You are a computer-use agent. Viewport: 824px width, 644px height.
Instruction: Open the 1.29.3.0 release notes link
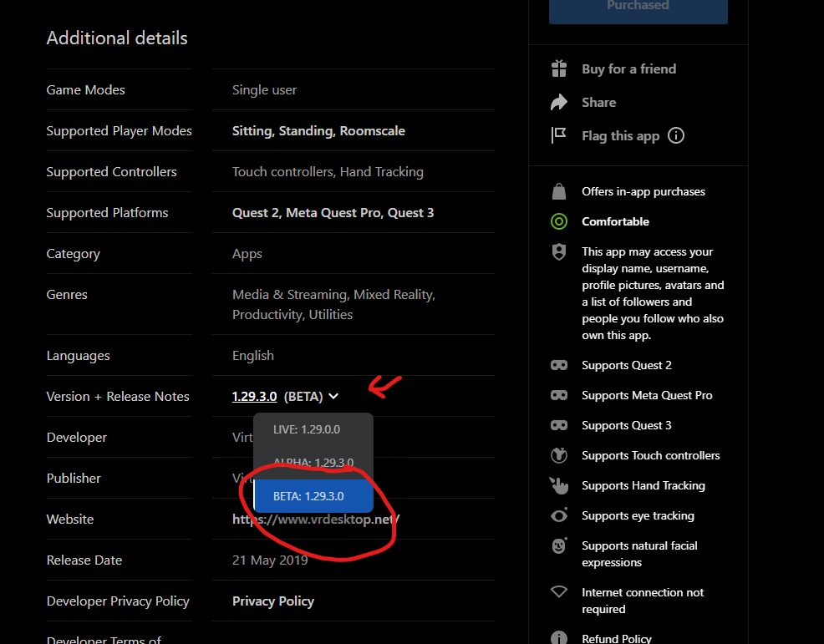[254, 397]
